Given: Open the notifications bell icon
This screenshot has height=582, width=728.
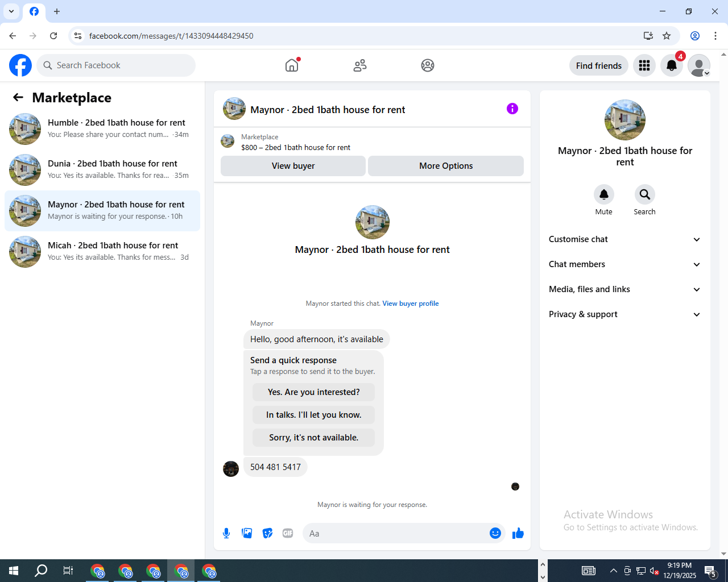Looking at the screenshot, I should (x=672, y=65).
